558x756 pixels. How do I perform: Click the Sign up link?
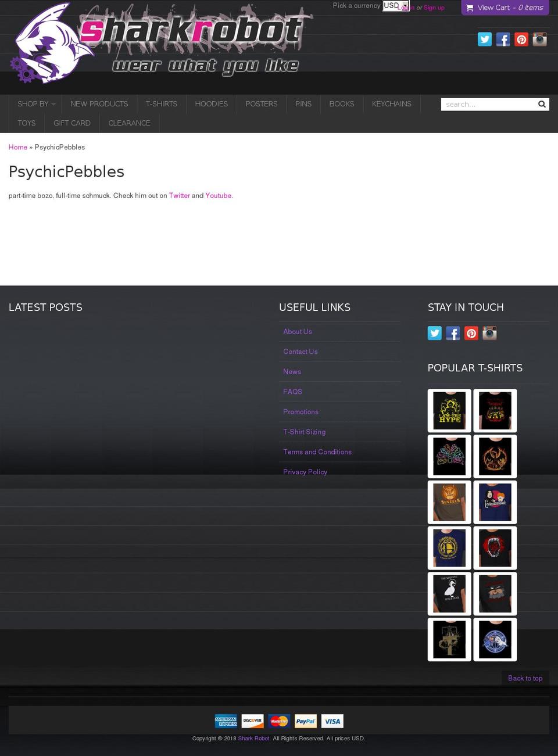point(434,8)
